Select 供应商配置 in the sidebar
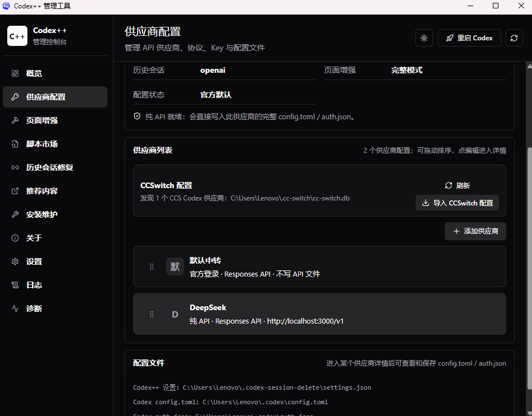The height and width of the screenshot is (416, 532). (x=55, y=97)
